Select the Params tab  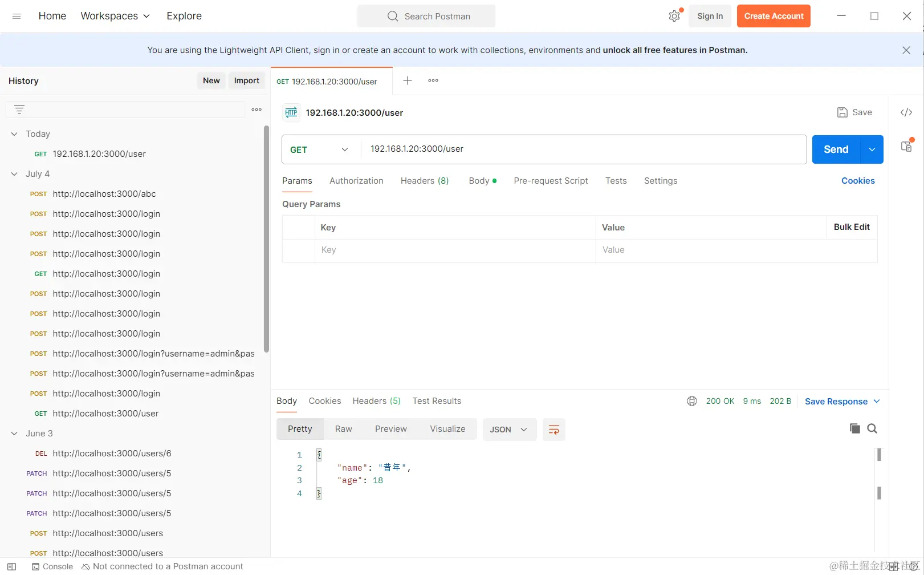click(297, 181)
